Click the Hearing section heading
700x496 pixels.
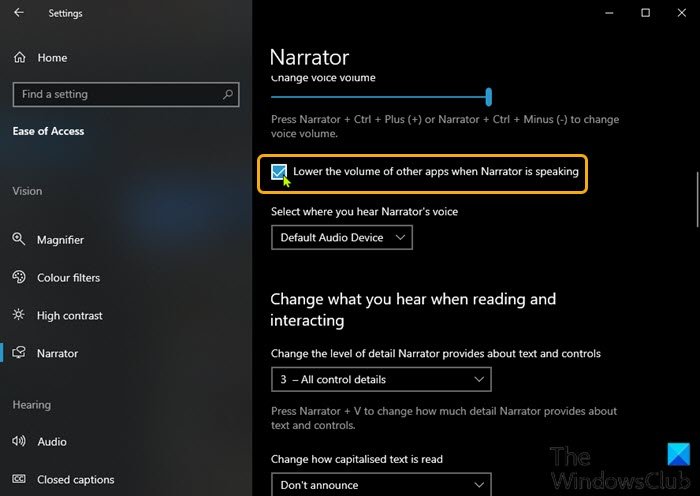point(32,405)
